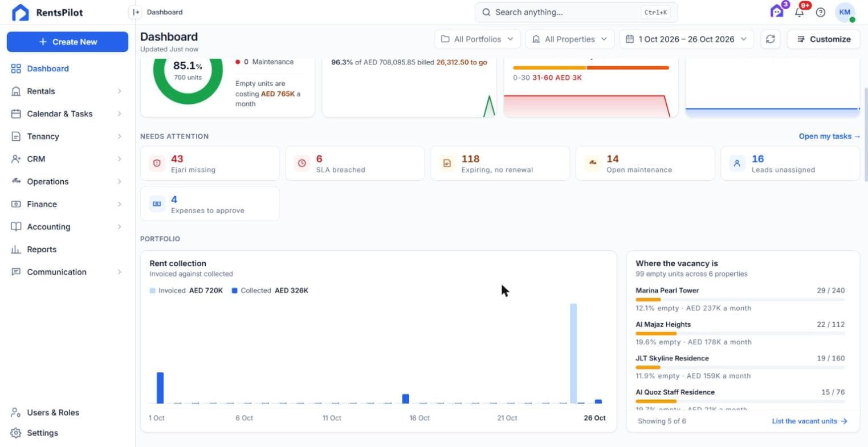
Task: Click the Settings gear icon
Action: tap(16, 433)
